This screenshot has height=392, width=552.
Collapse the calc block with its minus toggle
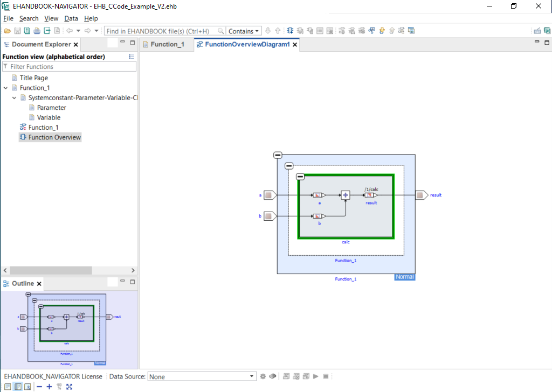pyautogui.click(x=300, y=177)
